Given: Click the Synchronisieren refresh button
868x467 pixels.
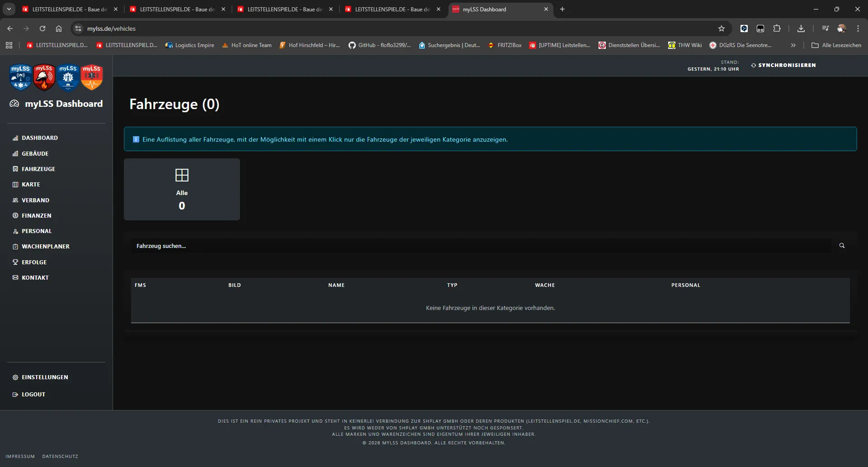Looking at the screenshot, I should coord(783,65).
